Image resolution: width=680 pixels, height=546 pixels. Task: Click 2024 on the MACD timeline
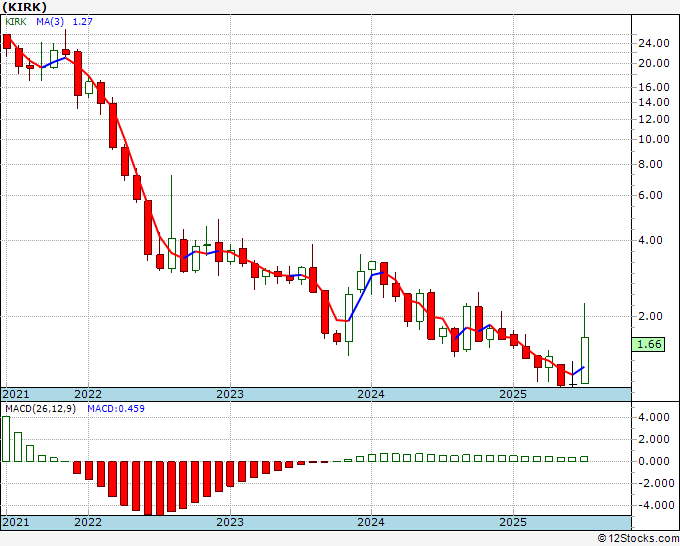tap(371, 522)
